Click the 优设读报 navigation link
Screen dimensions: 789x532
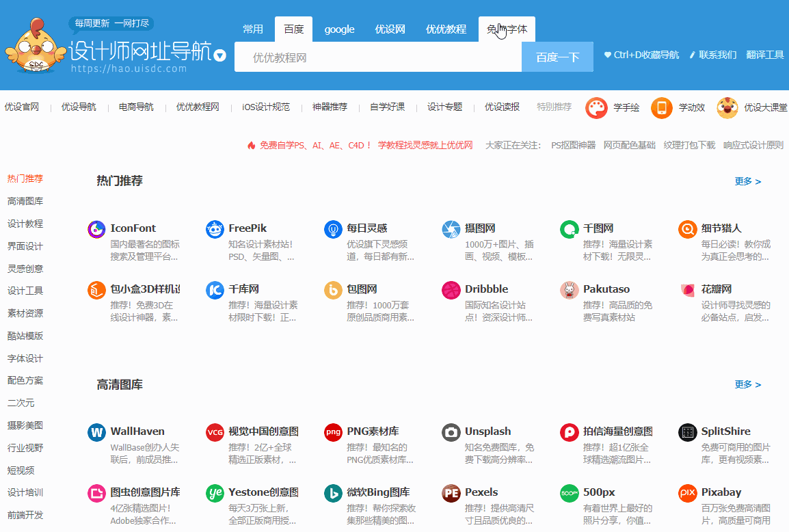502,107
